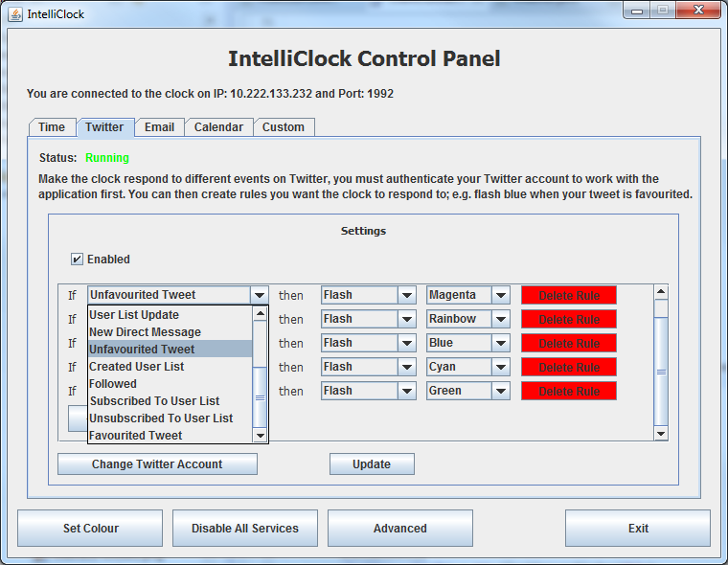Collapse the Unfavourited Tweet event dropdown
The image size is (728, 565).
pos(259,295)
